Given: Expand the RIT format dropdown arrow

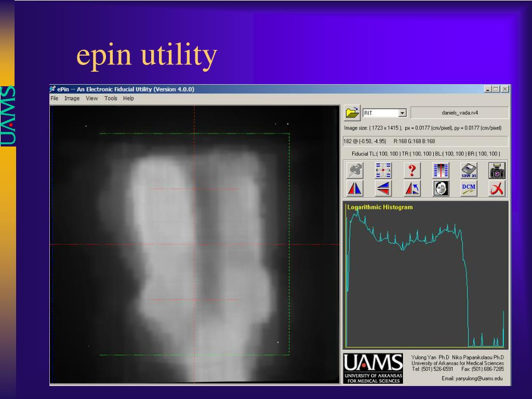Looking at the screenshot, I should pos(403,113).
